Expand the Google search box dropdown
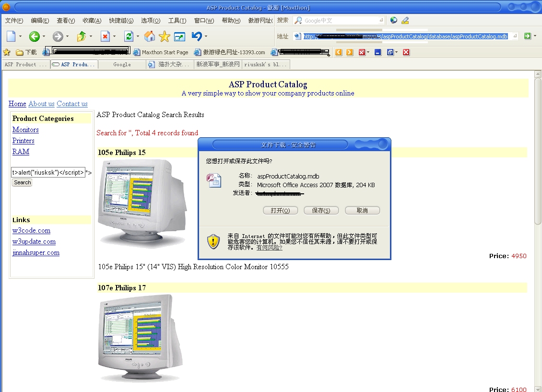Screen dimensions: 542x392 (381, 20)
